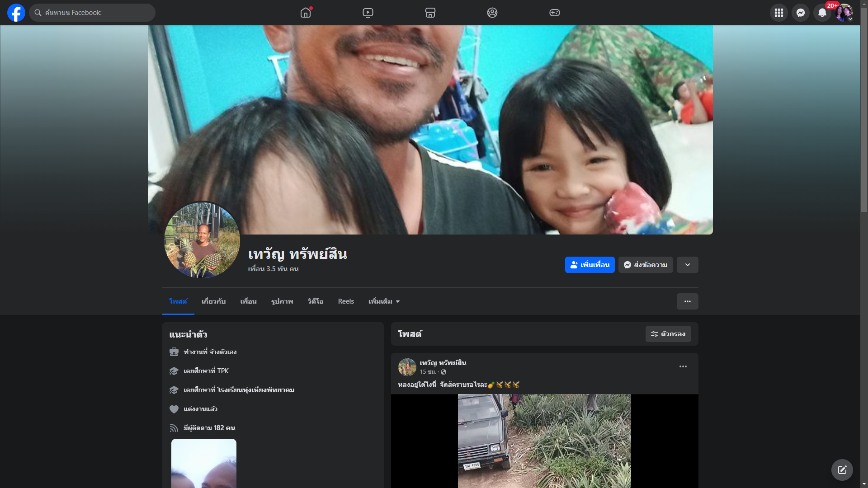Image resolution: width=868 pixels, height=488 pixels.
Task: Click the new message compose icon
Action: pyautogui.click(x=842, y=470)
